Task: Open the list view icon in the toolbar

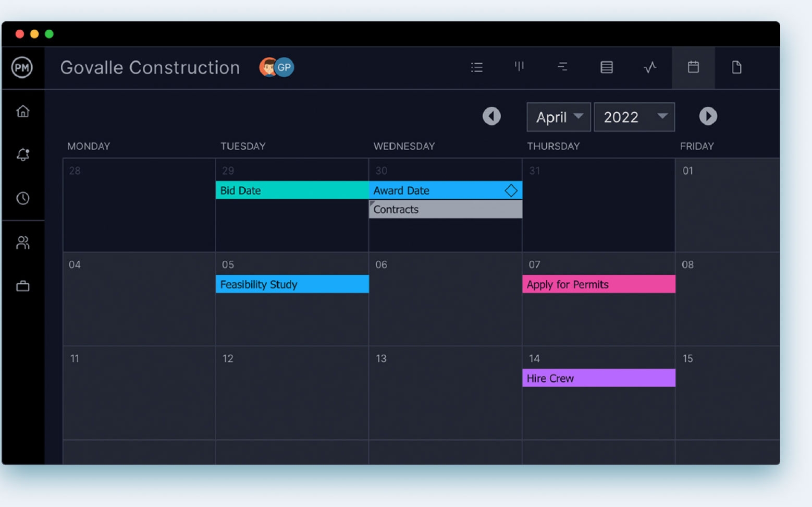Action: click(476, 67)
